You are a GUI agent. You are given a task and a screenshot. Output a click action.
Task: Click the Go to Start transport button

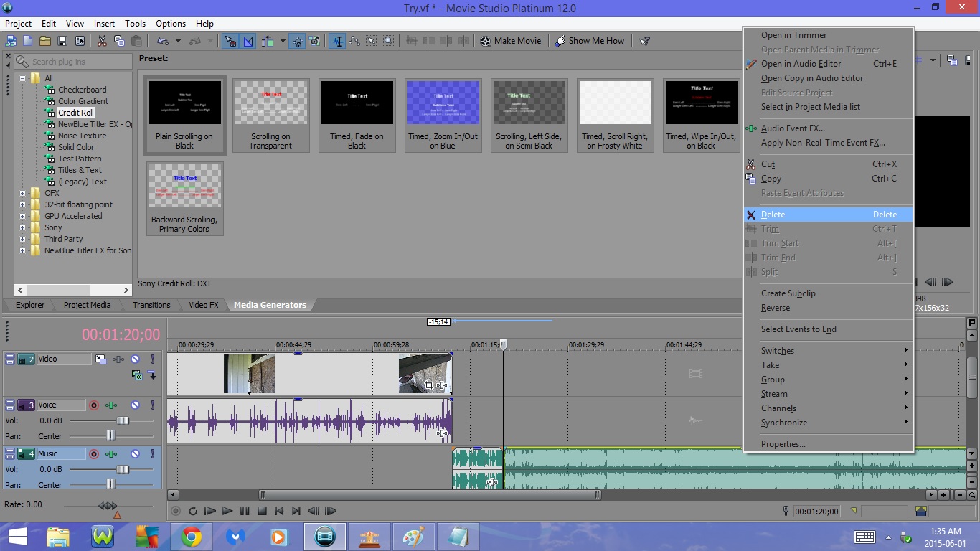pyautogui.click(x=279, y=511)
